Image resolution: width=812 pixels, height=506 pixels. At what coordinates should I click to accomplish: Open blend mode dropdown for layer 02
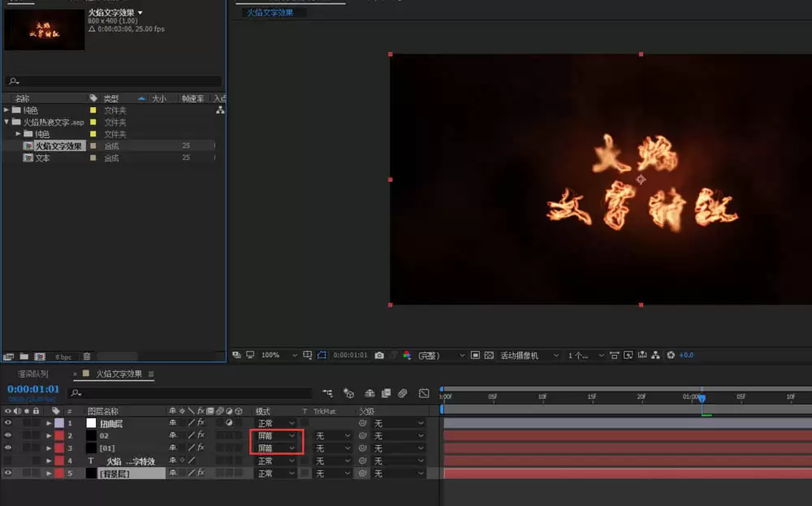tap(276, 435)
